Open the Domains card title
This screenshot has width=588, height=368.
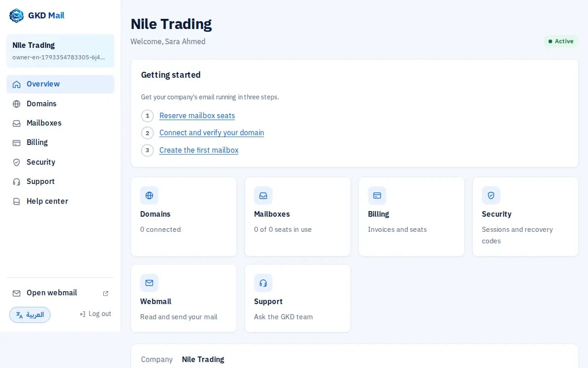pyautogui.click(x=155, y=214)
